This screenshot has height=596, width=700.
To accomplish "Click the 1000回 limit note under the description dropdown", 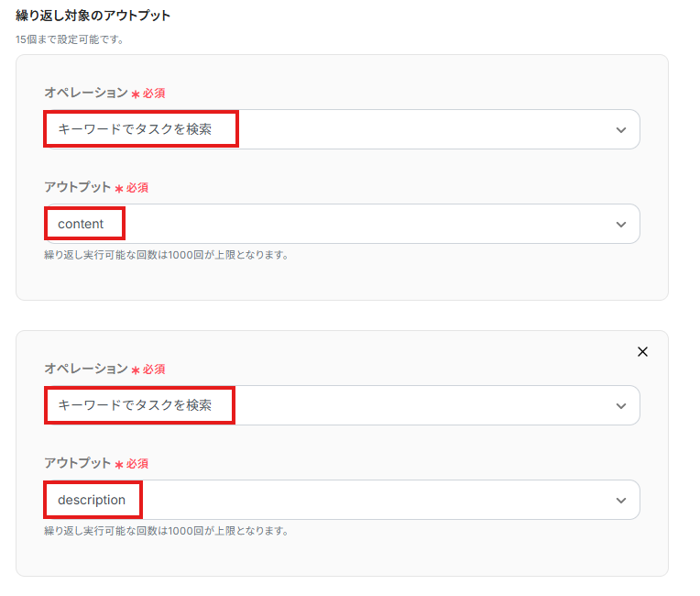I will pos(167,531).
